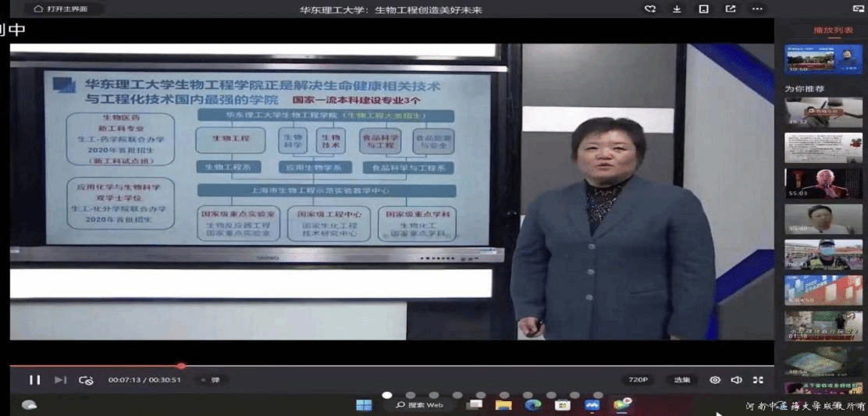Skip to the next video
Image resolution: width=868 pixels, height=416 pixels.
[60, 380]
